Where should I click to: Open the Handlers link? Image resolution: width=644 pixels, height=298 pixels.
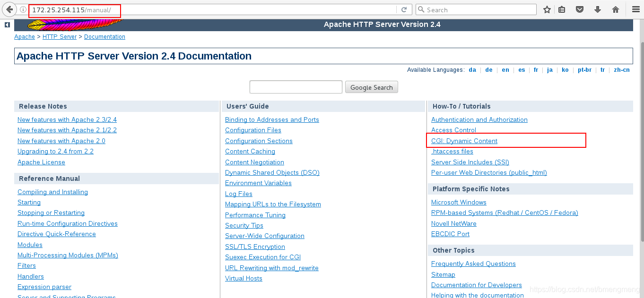(31, 276)
